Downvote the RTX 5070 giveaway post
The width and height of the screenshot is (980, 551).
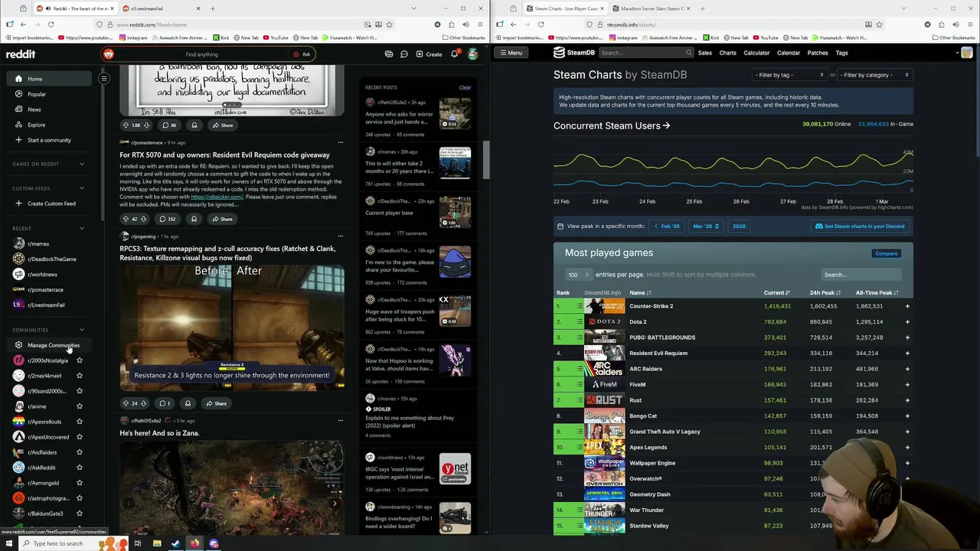(143, 219)
